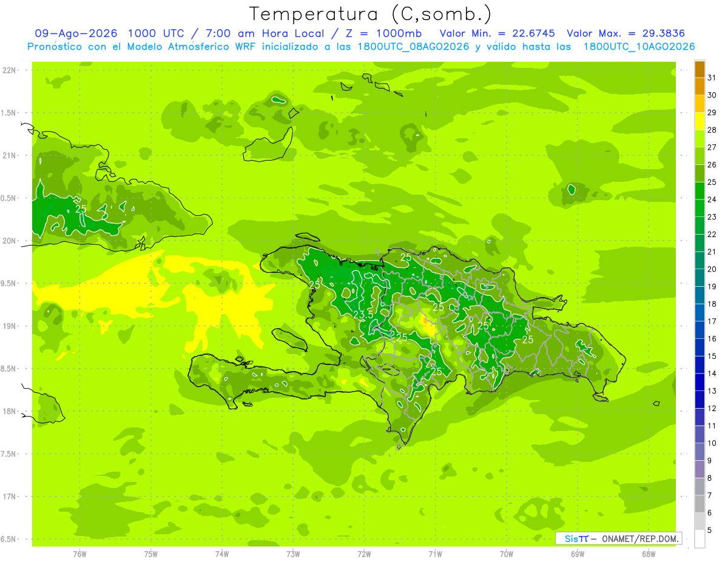Click the lime swatch between legend 27 and 28

699,139
